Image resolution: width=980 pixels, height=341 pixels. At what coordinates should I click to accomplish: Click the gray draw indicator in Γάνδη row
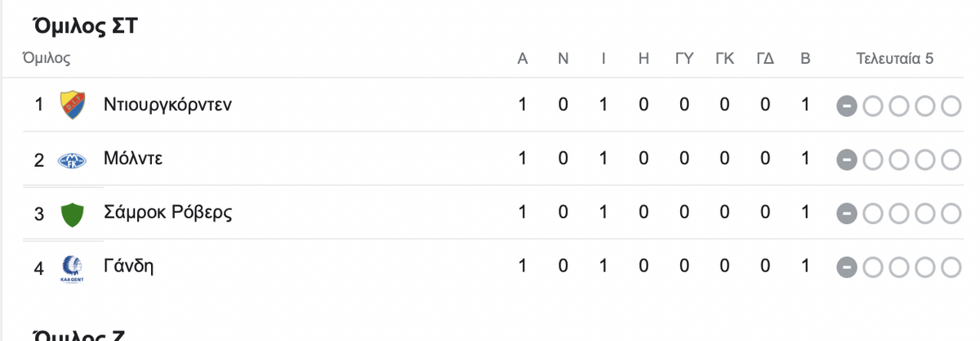coord(847,267)
